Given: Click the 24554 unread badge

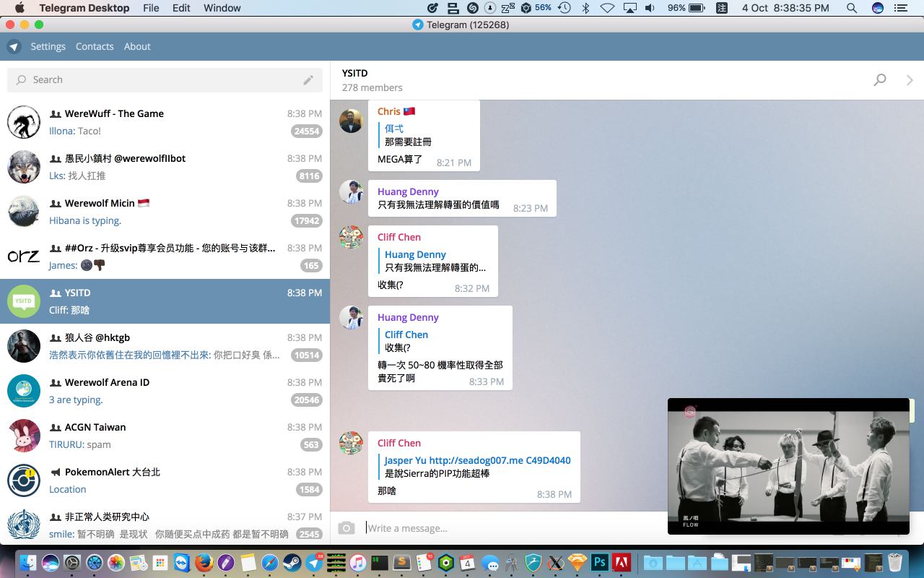Looking at the screenshot, I should tap(306, 131).
